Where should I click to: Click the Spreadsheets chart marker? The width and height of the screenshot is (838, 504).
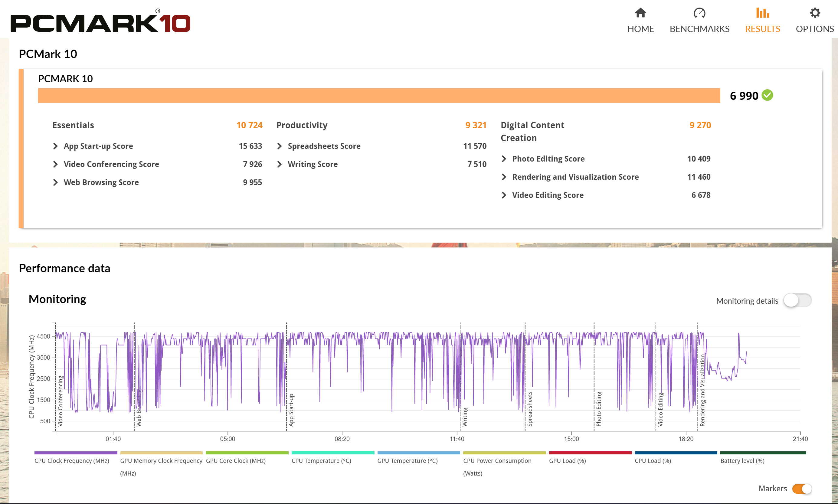tap(530, 409)
